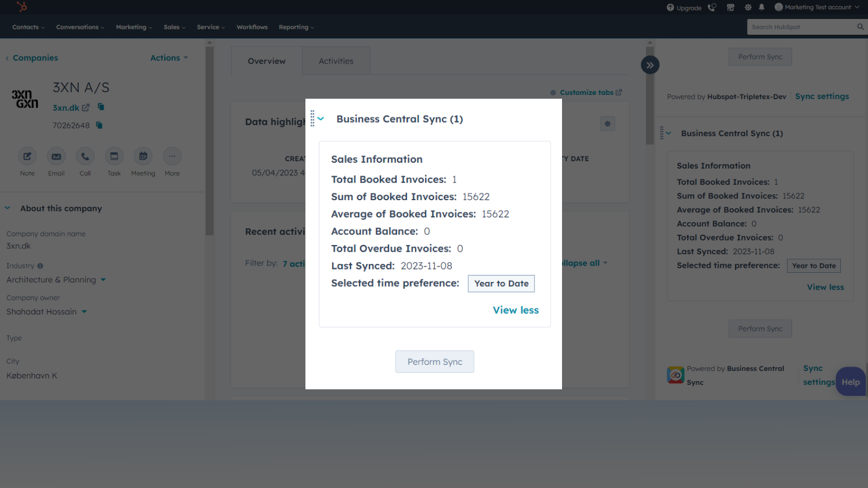868x488 pixels.
Task: Click View less under Sales Information
Action: coord(515,310)
